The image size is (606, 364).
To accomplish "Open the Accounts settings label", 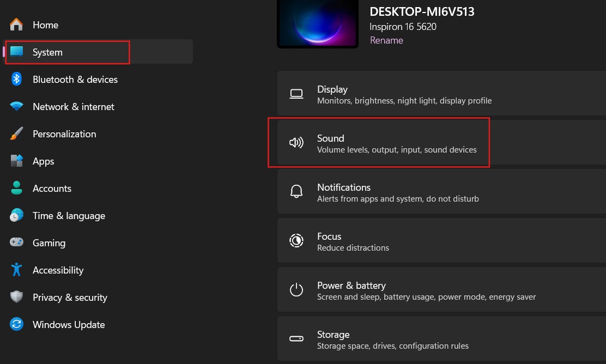I will click(x=52, y=189).
